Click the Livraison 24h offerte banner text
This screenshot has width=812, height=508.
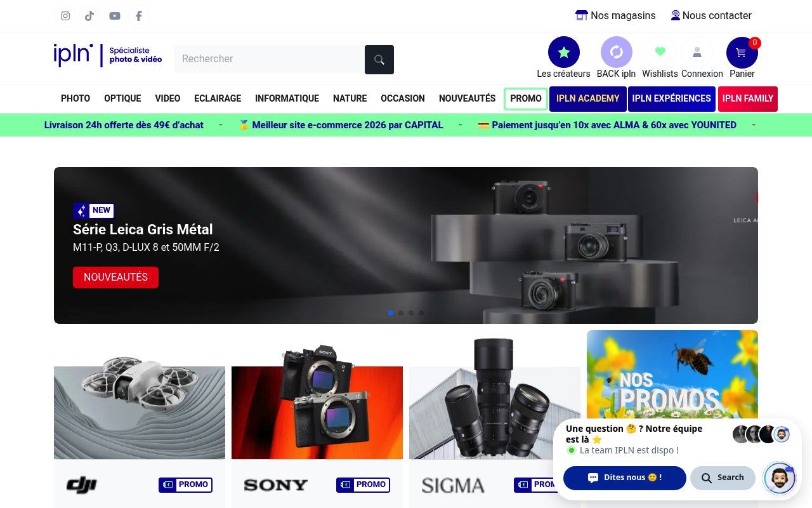click(x=124, y=125)
